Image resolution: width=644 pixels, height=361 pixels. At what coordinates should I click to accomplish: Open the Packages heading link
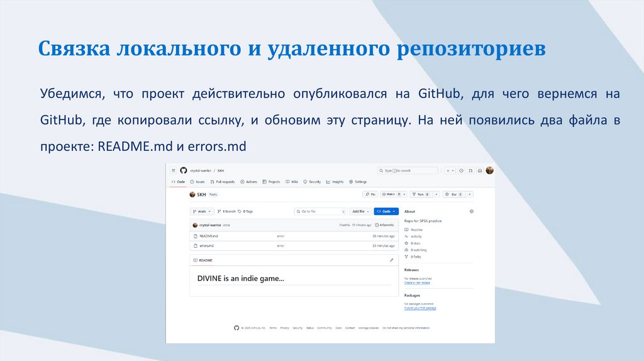click(x=412, y=296)
